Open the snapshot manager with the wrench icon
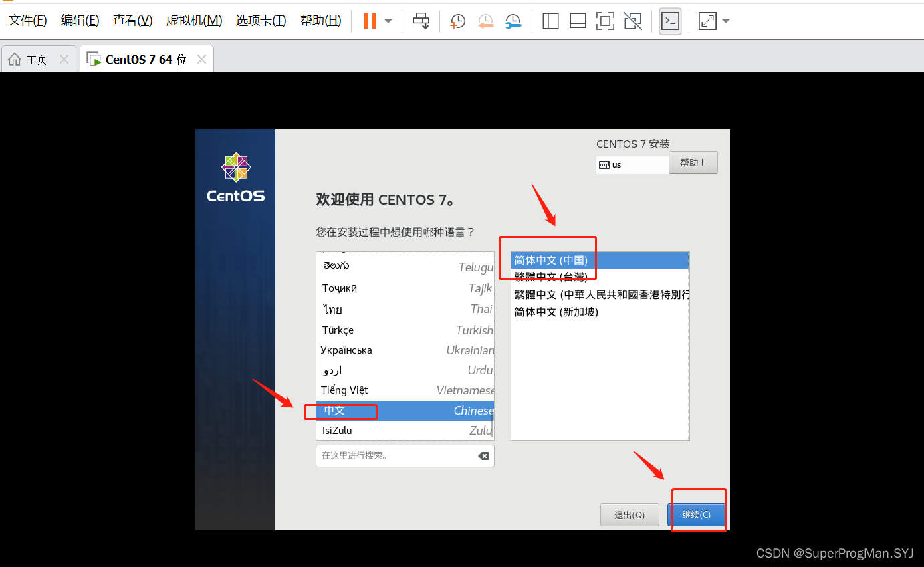Image resolution: width=924 pixels, height=567 pixels. (x=513, y=21)
